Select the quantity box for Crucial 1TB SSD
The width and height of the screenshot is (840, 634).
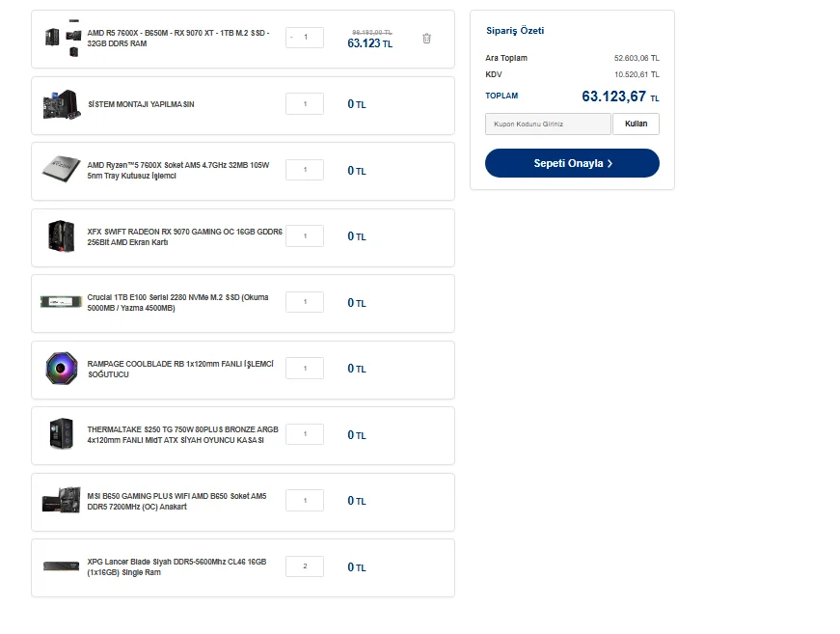pyautogui.click(x=305, y=302)
